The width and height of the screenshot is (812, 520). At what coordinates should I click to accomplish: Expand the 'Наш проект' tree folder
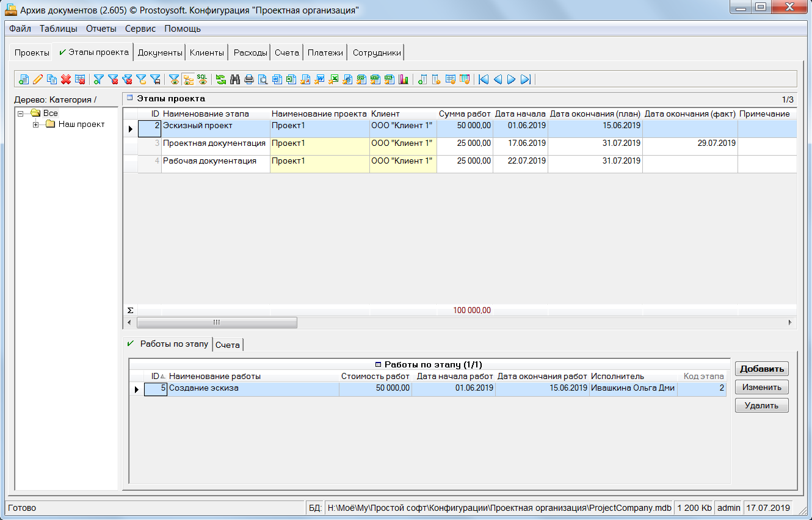(x=36, y=125)
